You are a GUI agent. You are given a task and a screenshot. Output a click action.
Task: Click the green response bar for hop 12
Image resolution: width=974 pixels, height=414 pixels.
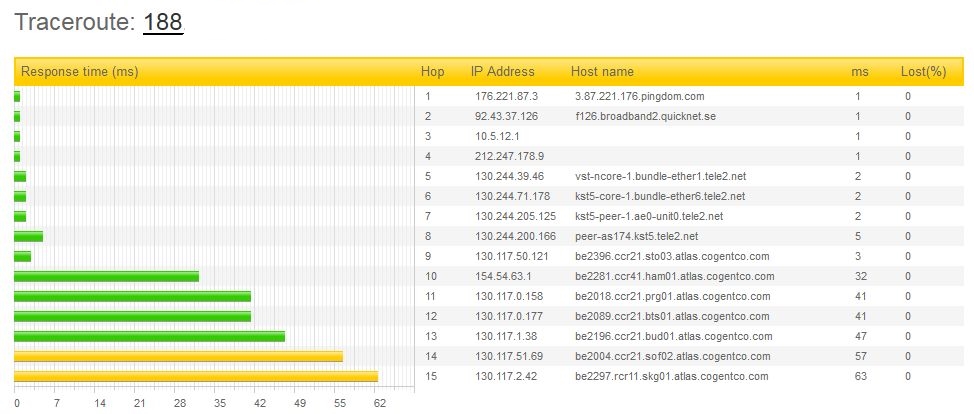click(132, 316)
